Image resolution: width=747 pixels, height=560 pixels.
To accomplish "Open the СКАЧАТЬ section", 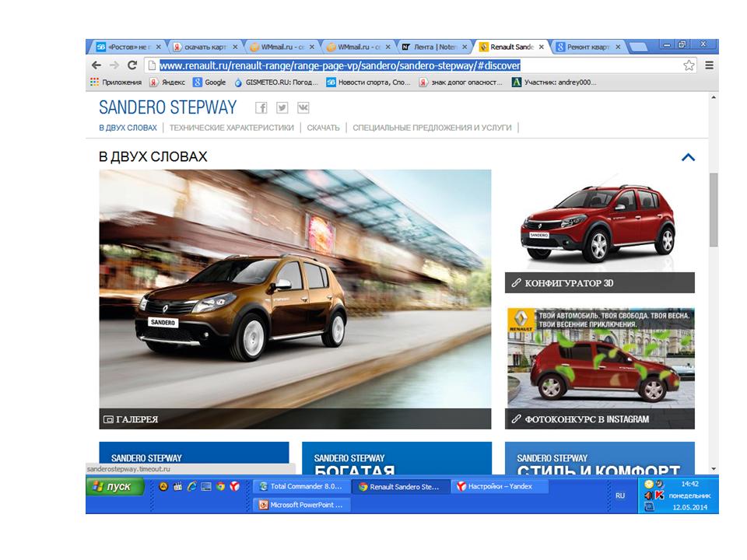I will click(x=323, y=128).
